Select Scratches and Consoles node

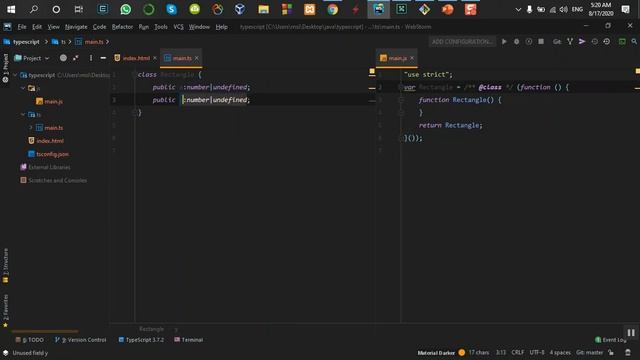point(53,180)
